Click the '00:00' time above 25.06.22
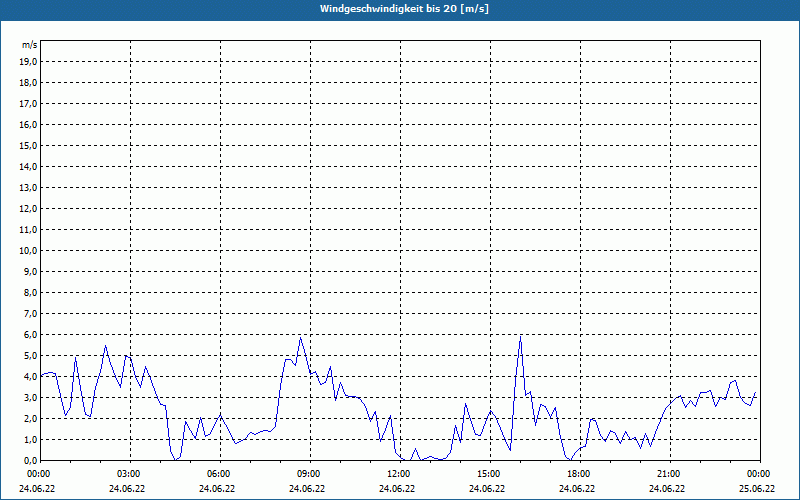The image size is (800, 500). pyautogui.click(x=759, y=474)
